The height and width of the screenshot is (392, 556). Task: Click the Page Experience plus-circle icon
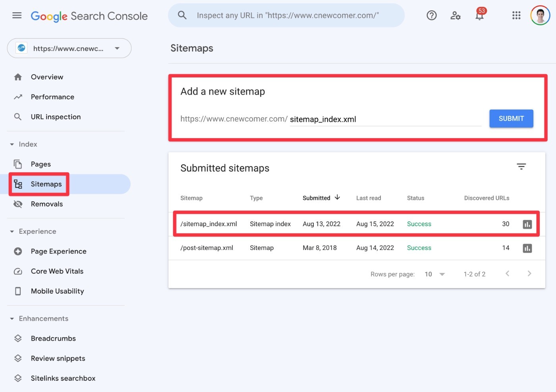click(x=18, y=251)
